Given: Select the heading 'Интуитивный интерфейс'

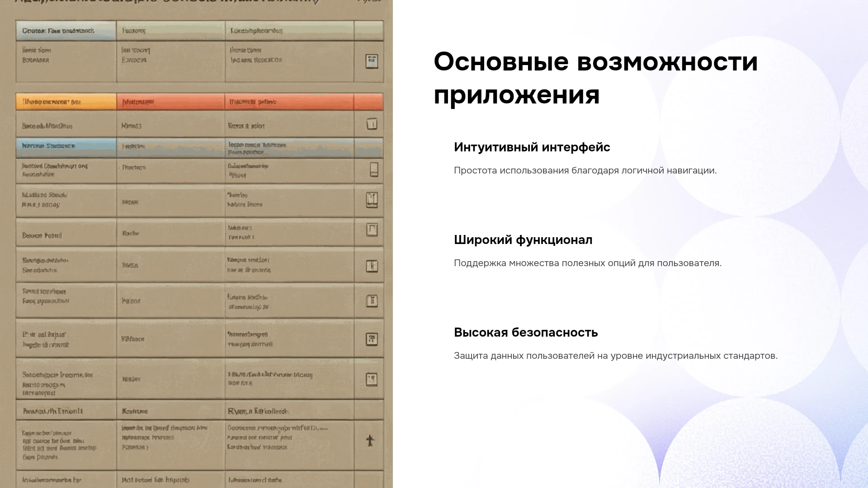Looking at the screenshot, I should coord(532,147).
